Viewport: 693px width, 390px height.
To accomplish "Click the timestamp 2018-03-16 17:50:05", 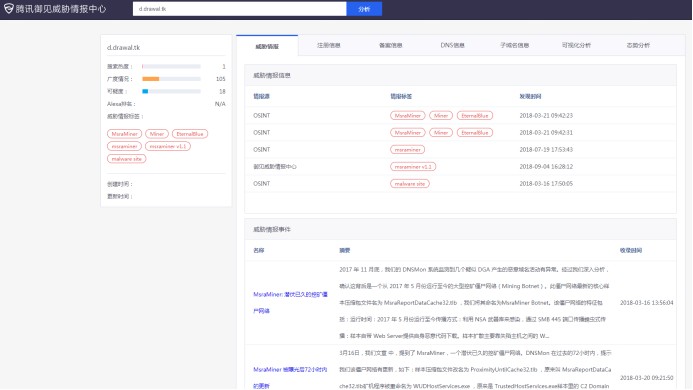I will [x=546, y=184].
